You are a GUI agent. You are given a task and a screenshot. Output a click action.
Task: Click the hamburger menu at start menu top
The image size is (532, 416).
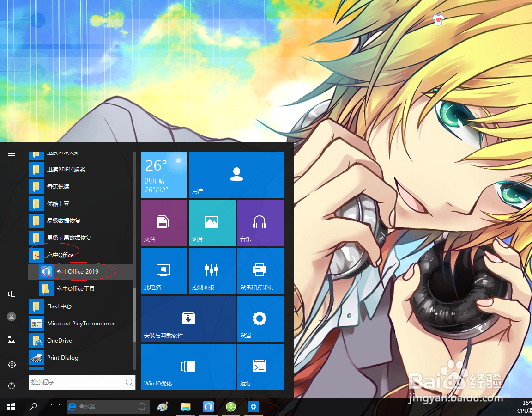click(x=12, y=154)
